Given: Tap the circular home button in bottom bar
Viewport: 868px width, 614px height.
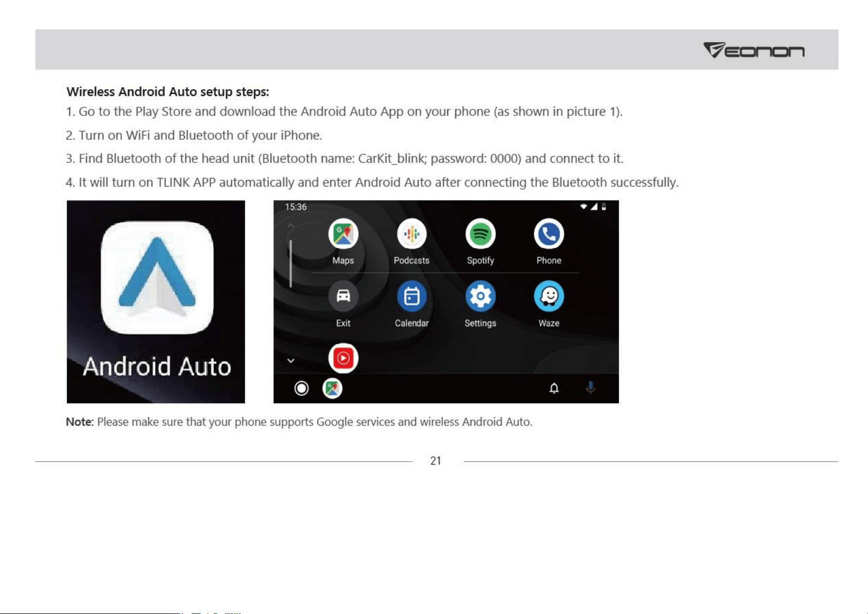Looking at the screenshot, I should click(301, 388).
